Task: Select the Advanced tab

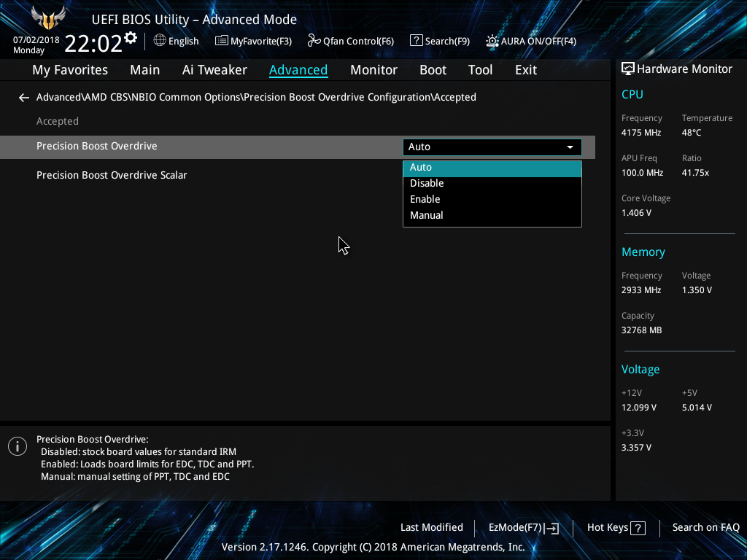Action: pyautogui.click(x=298, y=70)
